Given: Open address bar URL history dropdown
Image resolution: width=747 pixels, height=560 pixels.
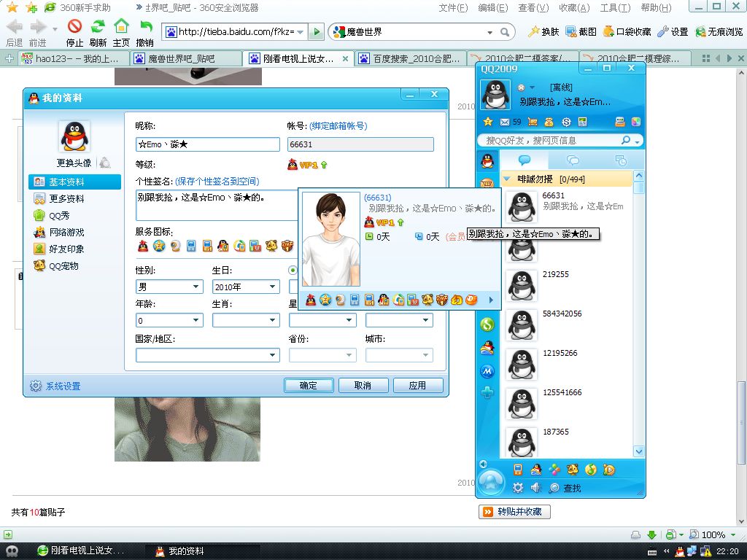Looking at the screenshot, I should [x=300, y=32].
